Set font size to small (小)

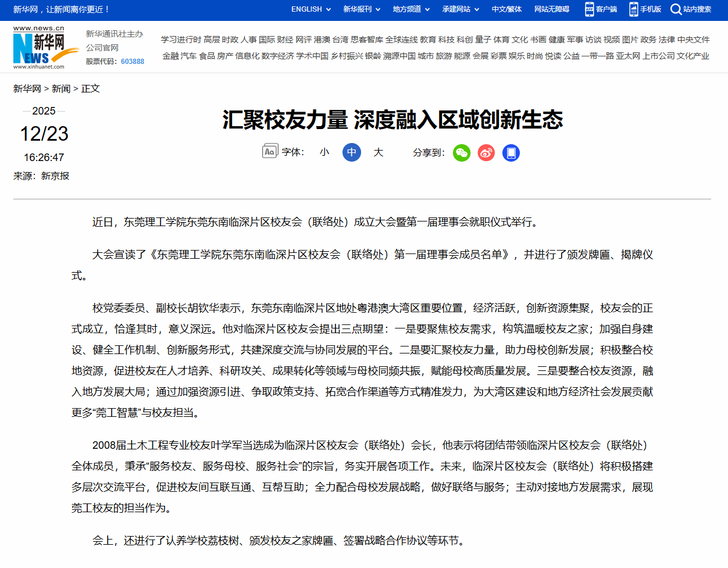(324, 152)
